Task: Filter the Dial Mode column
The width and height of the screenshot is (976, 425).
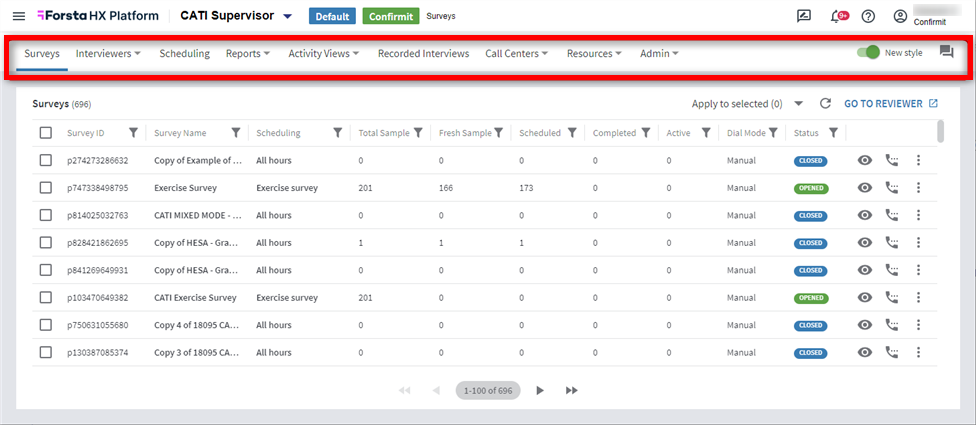Action: point(773,133)
